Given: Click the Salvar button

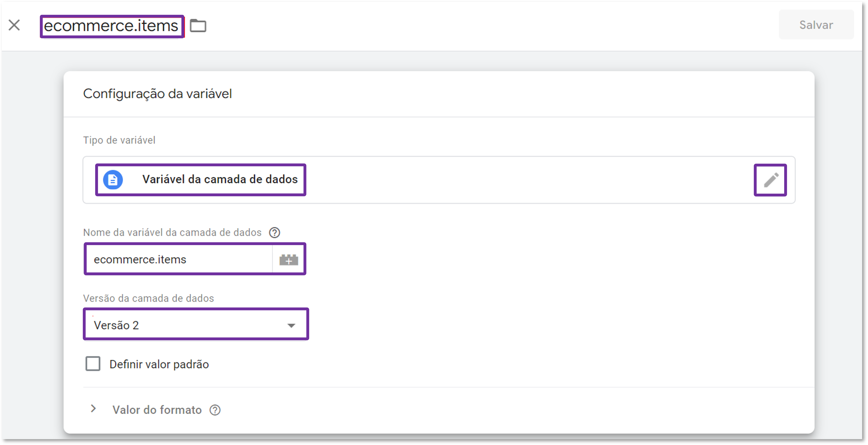Looking at the screenshot, I should [816, 25].
